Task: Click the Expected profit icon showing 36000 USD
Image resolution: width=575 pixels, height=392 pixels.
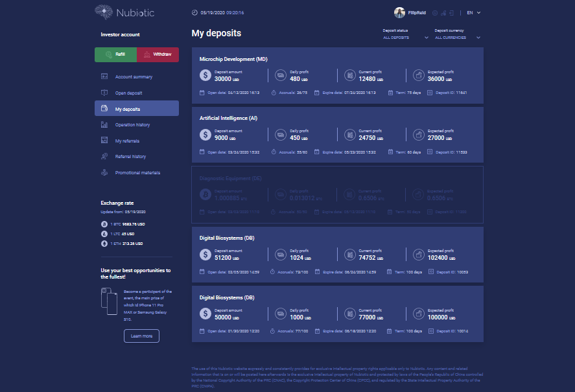Action: pos(418,75)
